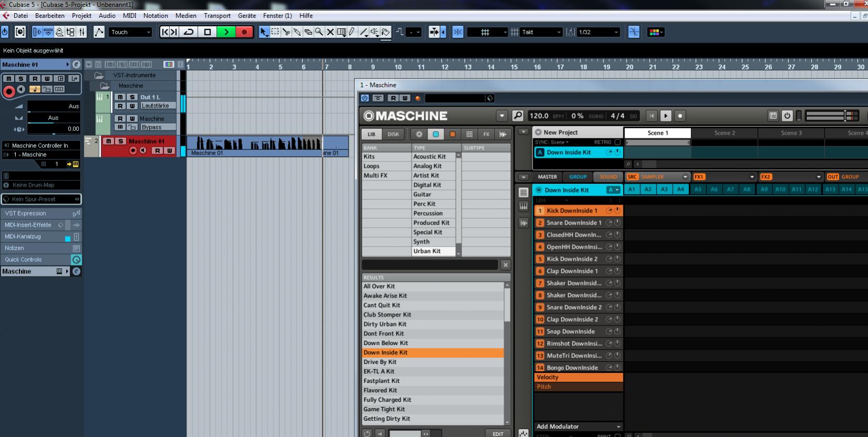Choose Dirty Urban Kit from results
Image resolution: width=868 pixels, height=437 pixels.
[433, 324]
